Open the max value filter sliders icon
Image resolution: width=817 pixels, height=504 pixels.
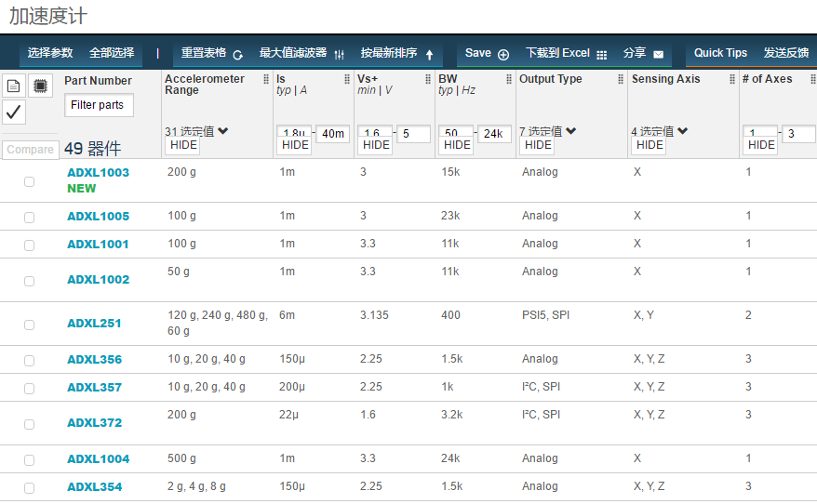pyautogui.click(x=340, y=55)
